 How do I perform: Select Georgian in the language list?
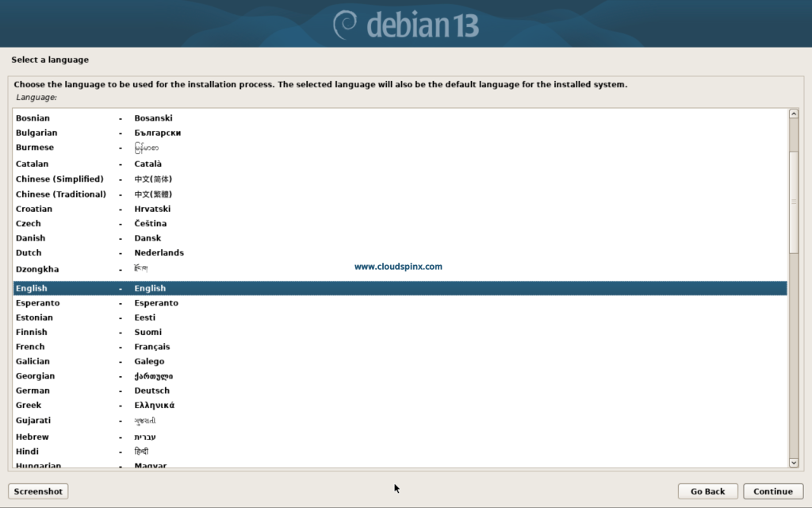coord(79,375)
